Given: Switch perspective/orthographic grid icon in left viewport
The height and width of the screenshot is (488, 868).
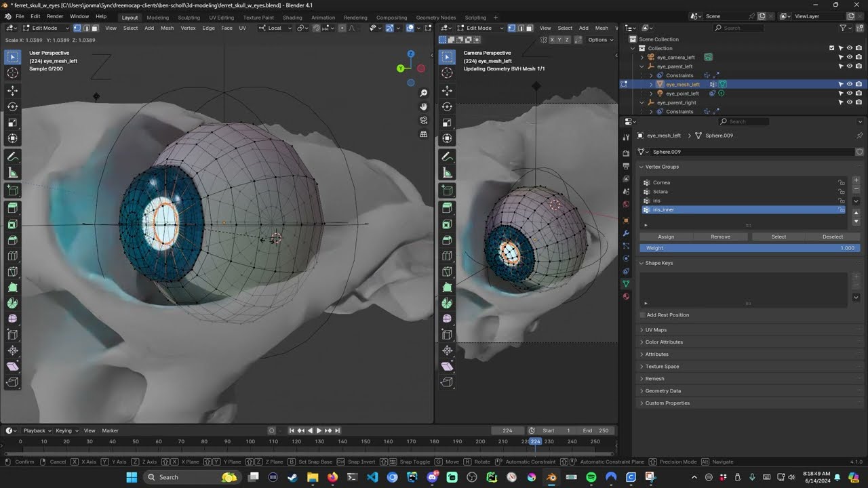Looking at the screenshot, I should pyautogui.click(x=424, y=134).
